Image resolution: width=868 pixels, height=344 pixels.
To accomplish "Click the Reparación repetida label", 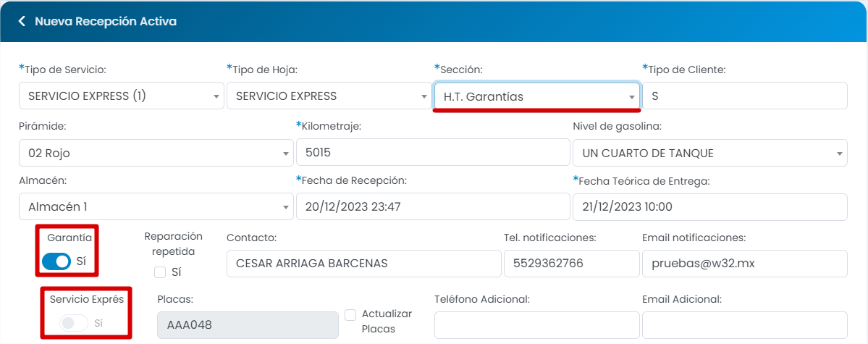I will point(173,244).
